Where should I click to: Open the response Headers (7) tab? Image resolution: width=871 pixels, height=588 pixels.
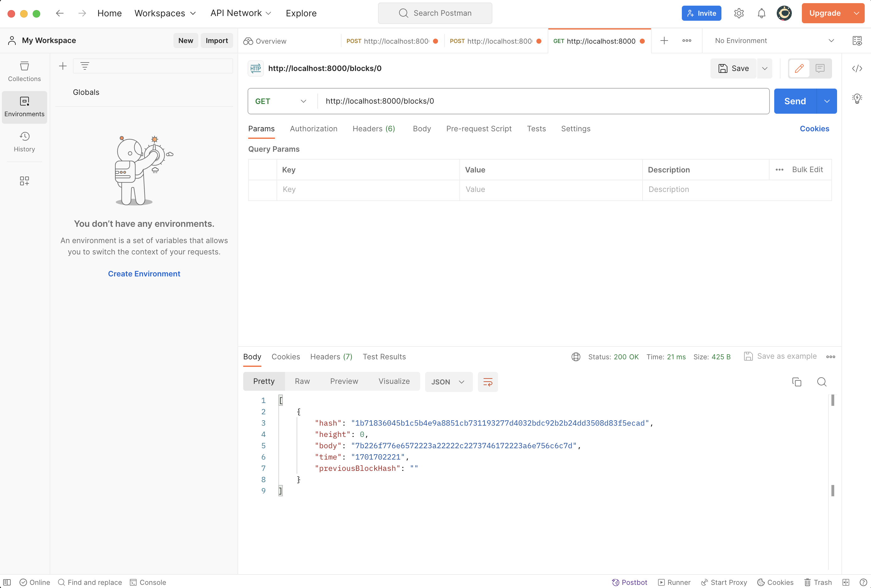[x=331, y=357]
